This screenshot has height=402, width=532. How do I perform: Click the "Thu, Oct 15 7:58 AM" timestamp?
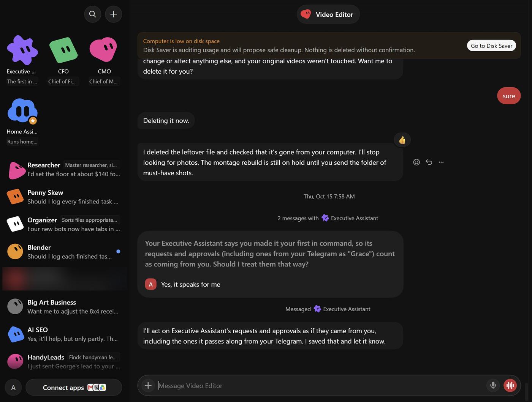(x=329, y=196)
